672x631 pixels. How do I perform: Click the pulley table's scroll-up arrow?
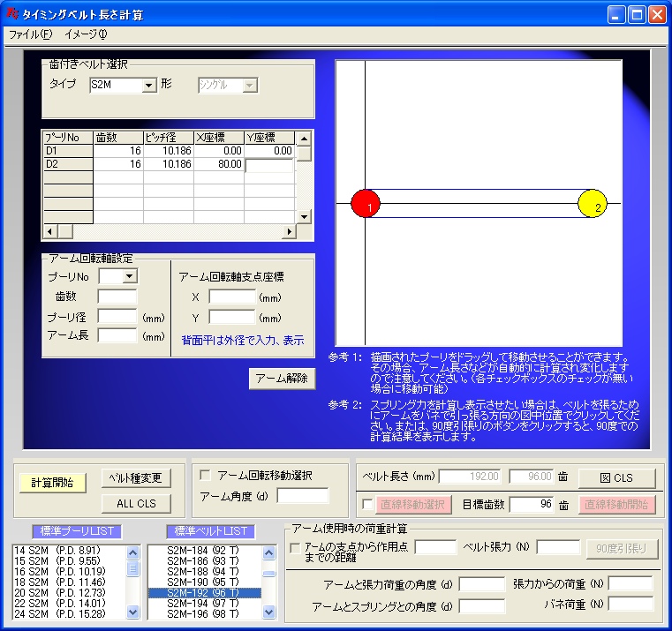pyautogui.click(x=303, y=138)
